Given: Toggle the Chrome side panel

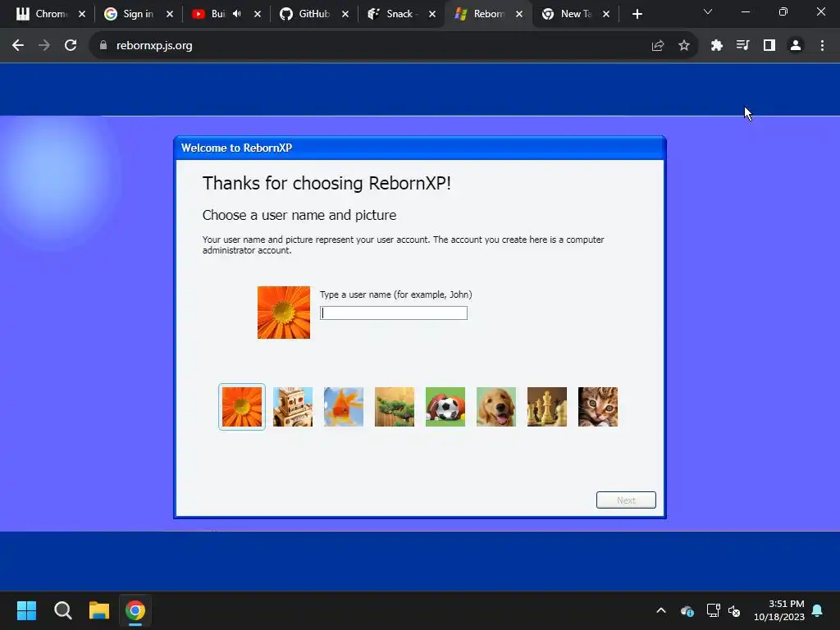Looking at the screenshot, I should coord(769,46).
